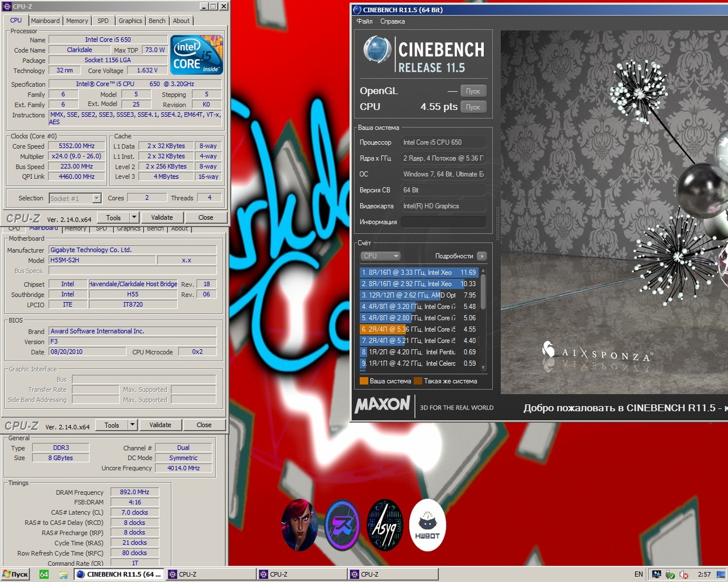Open the green 64 quick launch icon
This screenshot has height=582, width=728.
coord(44,574)
